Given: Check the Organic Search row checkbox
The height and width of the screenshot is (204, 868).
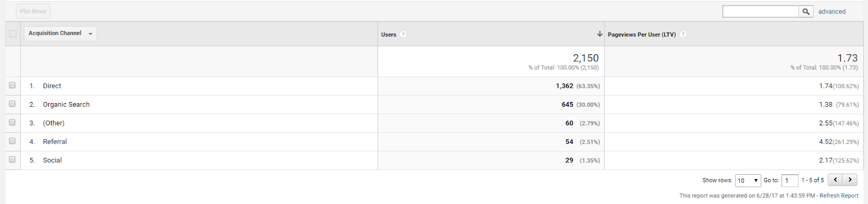Looking at the screenshot, I should [x=12, y=104].
